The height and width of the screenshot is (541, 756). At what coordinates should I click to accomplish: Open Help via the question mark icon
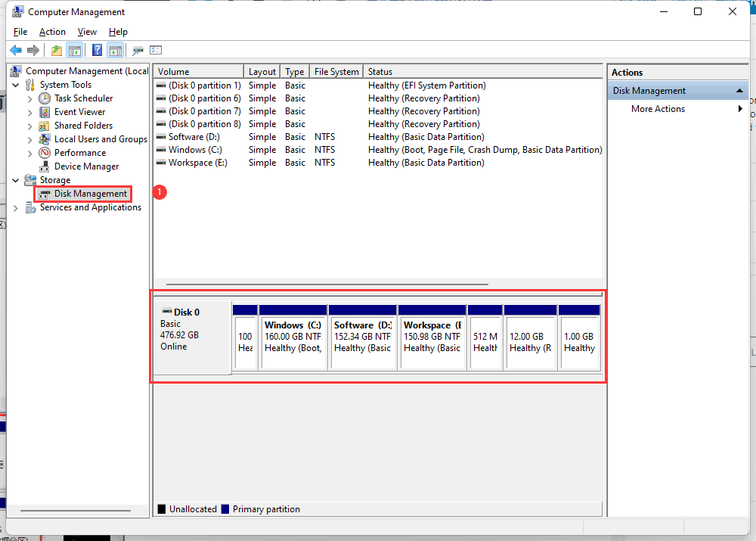[97, 51]
